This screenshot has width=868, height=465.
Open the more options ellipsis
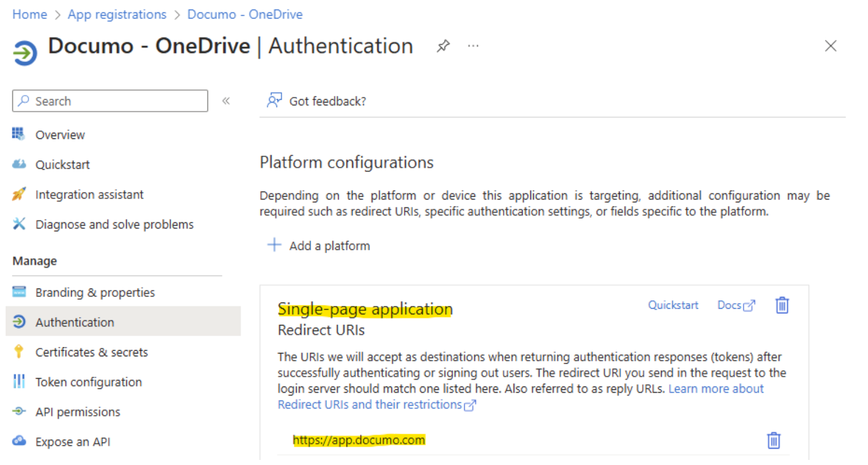(473, 46)
